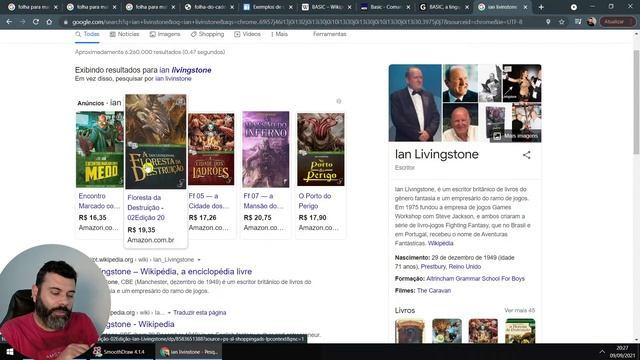
Task: Open the Chrome profile avatar
Action: click(x=591, y=22)
